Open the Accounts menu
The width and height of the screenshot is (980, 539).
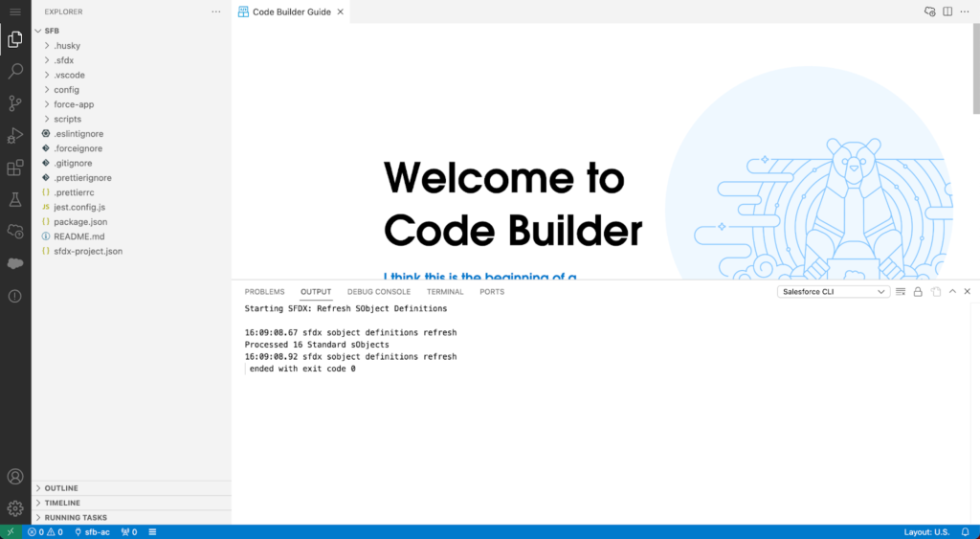(x=15, y=477)
